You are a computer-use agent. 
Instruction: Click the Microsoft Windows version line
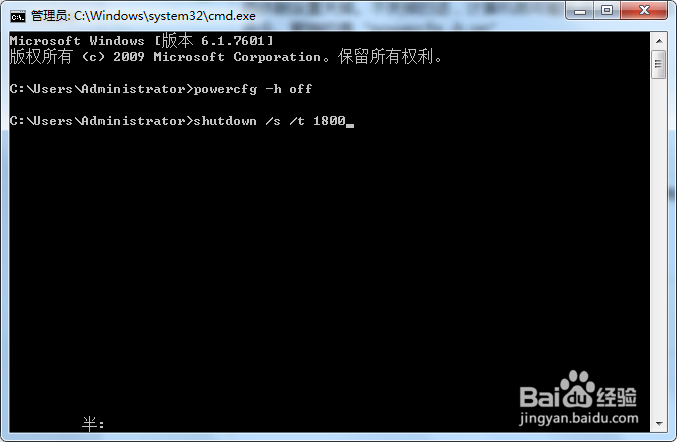[x=142, y=41]
